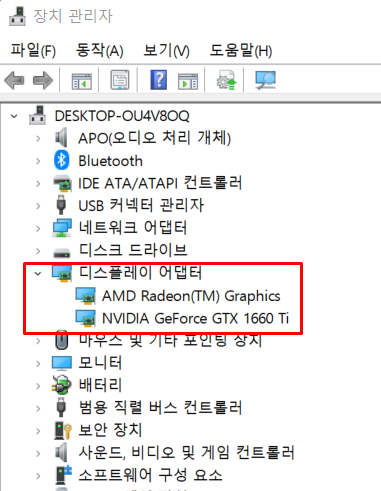Viewport: 381px width, 491px height.
Task: Click the 범용 직렬 버스 컨트롤러 USB icon
Action: 61,407
